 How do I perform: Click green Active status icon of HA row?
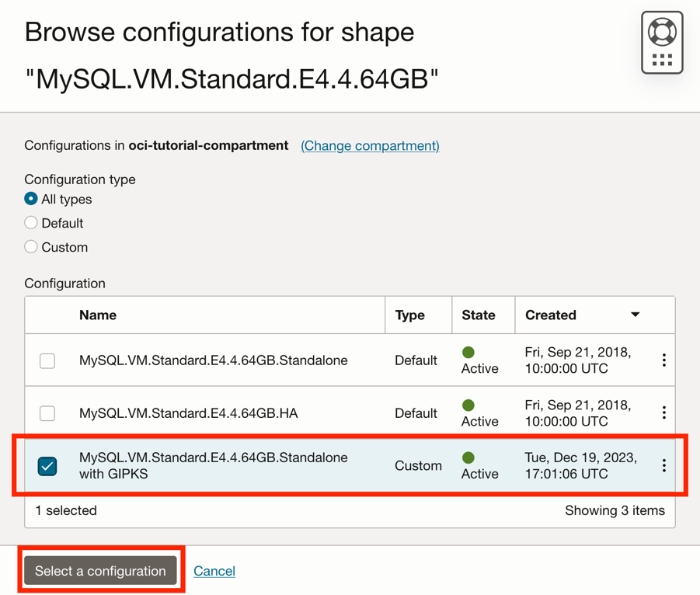[468, 405]
